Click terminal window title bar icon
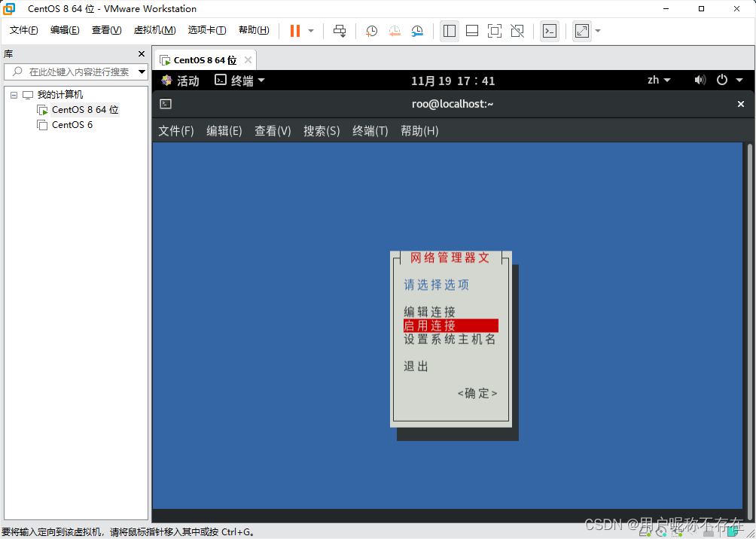This screenshot has height=539, width=756. pos(166,104)
